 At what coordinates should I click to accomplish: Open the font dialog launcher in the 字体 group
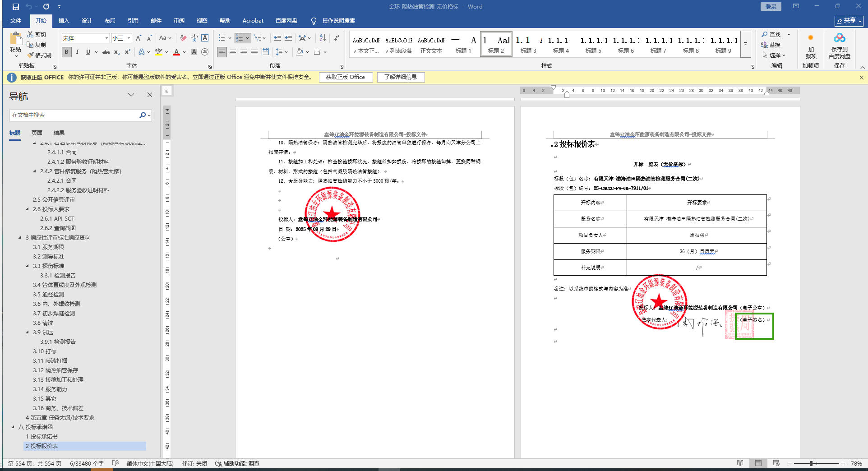[x=209, y=66]
